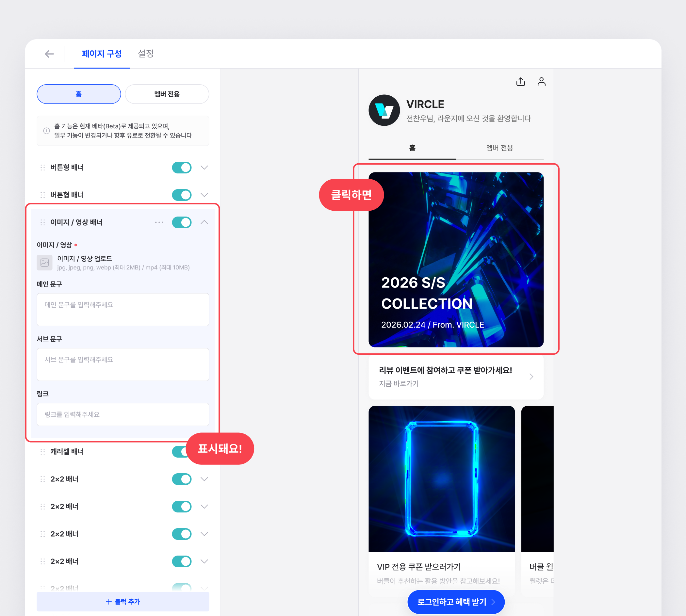The height and width of the screenshot is (616, 686).
Task: Toggle off the first 버튼형 배너 switch
Action: point(182,168)
